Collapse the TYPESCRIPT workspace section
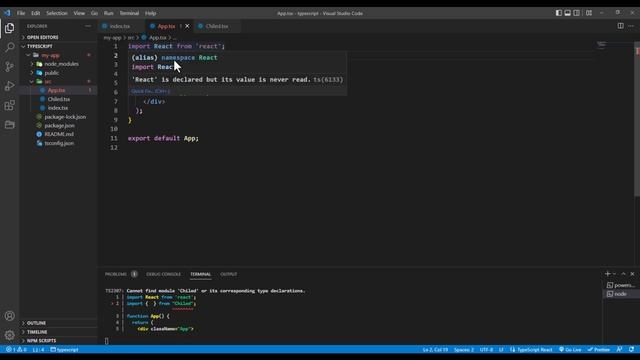 [x=58, y=46]
